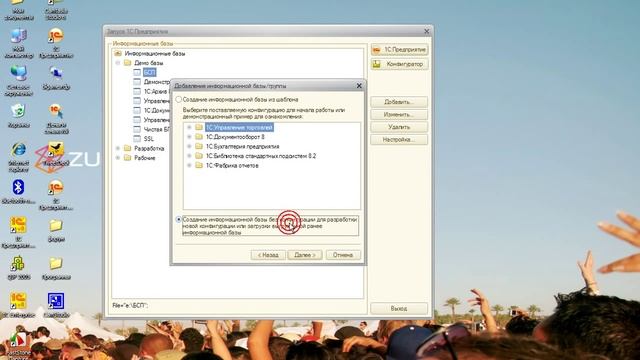Open Конфигуратор via its button

click(399, 64)
